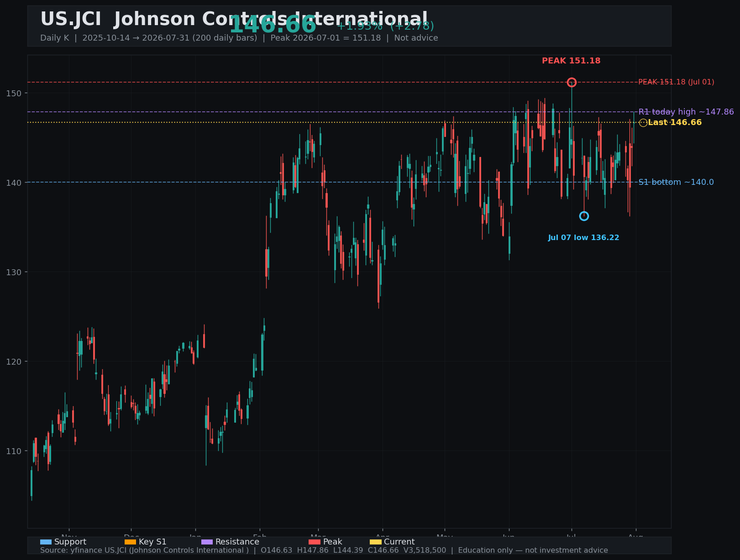Select the Peak red legend swatch
The image size is (740, 560).
coord(315,542)
